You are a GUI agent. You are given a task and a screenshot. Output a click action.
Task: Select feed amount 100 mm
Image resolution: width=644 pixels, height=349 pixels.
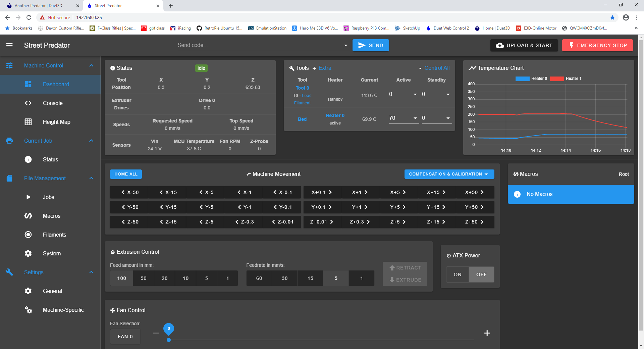click(122, 278)
